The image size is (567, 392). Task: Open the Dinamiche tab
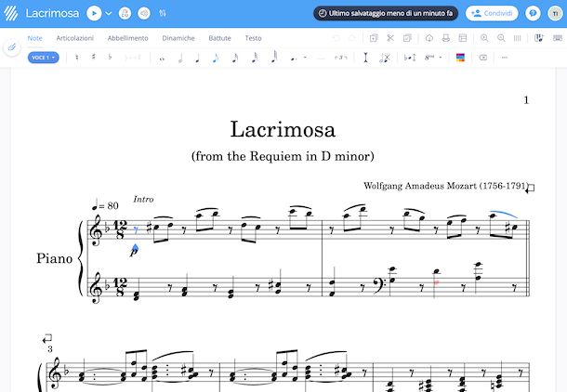178,38
